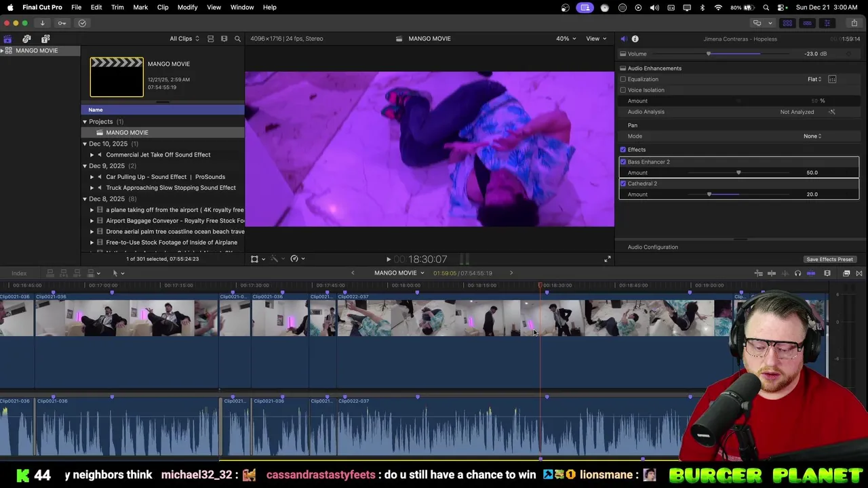Click the Share export icon
Viewport: 868px width, 488px height.
854,23
